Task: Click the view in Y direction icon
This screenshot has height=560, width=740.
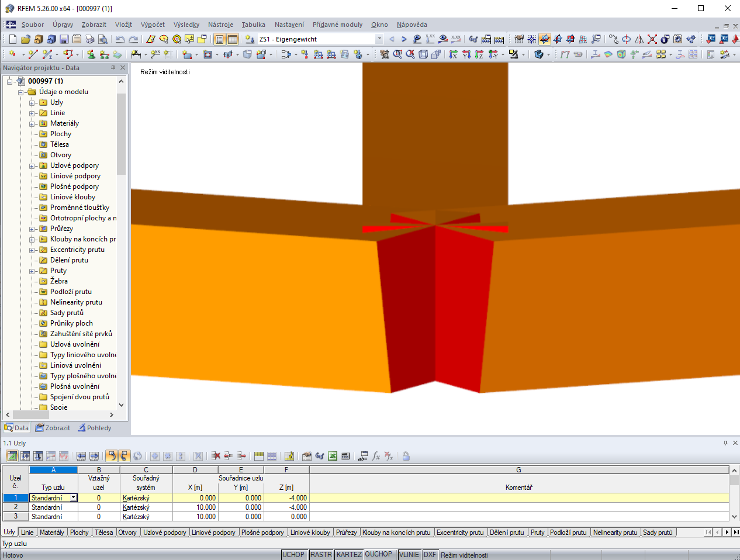Action: pos(466,54)
